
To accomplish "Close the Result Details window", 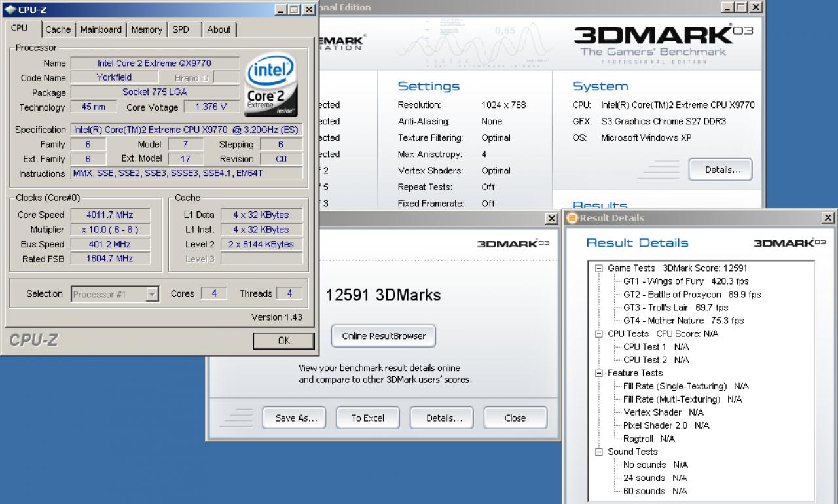I will click(828, 218).
